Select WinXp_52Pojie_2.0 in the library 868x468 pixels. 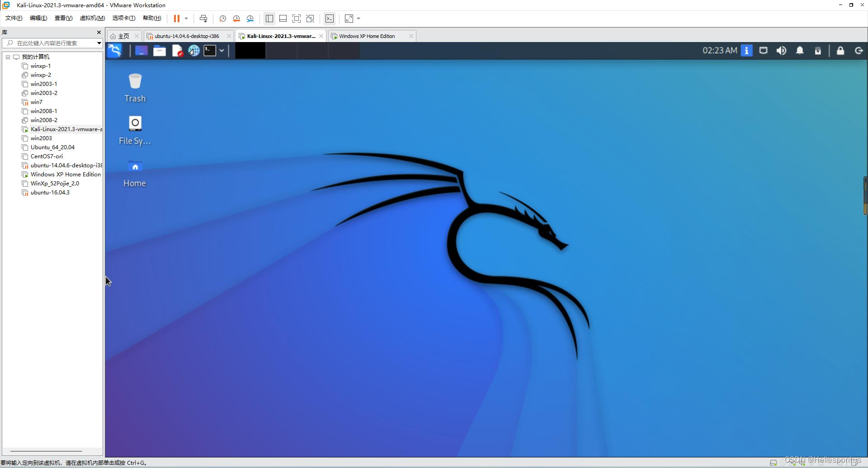point(55,184)
